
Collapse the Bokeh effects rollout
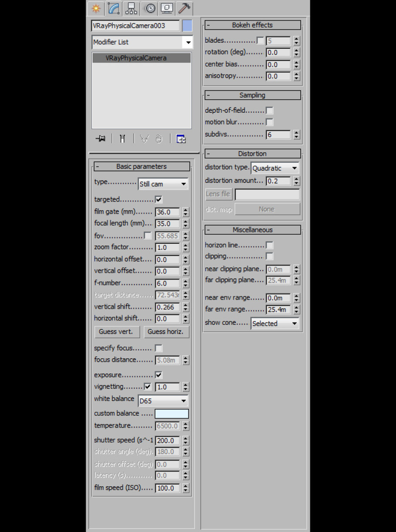point(252,25)
